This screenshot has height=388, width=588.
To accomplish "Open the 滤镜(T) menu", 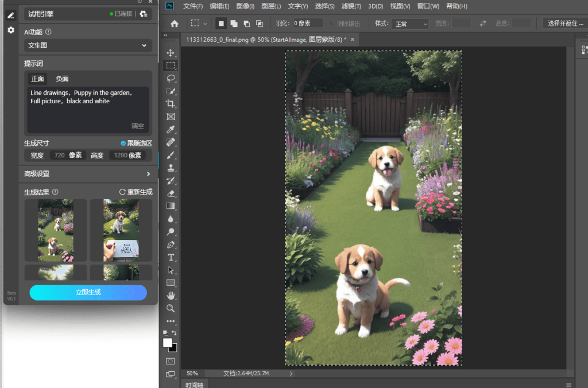I will [351, 6].
